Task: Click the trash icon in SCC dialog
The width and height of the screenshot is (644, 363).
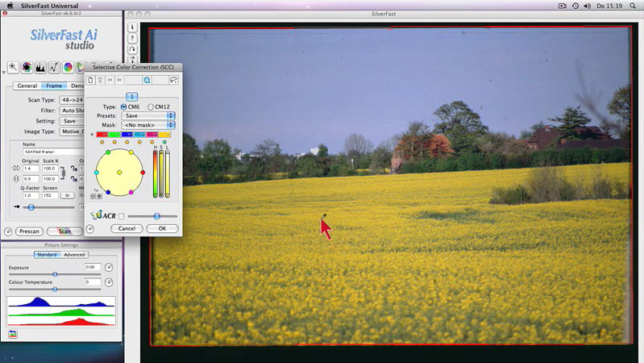Action: point(100,80)
